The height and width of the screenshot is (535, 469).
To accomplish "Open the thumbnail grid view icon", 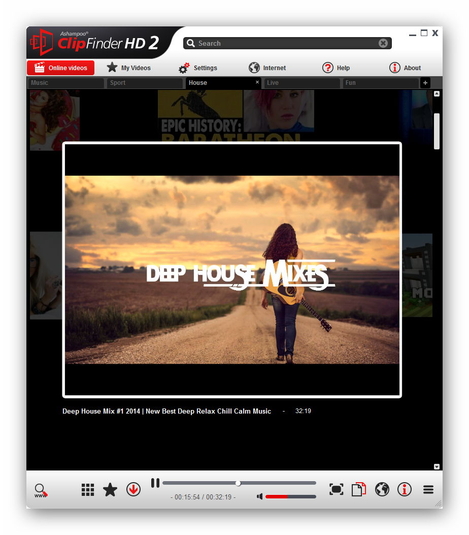I will click(88, 490).
